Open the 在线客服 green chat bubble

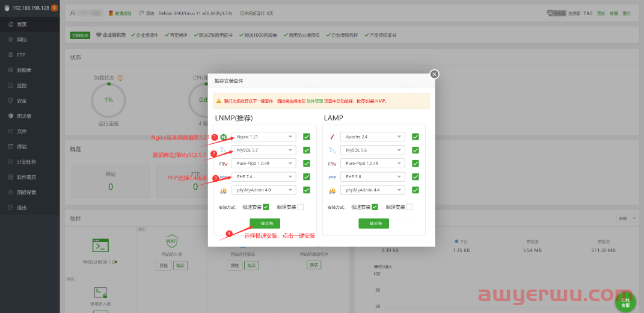pyautogui.click(x=625, y=302)
